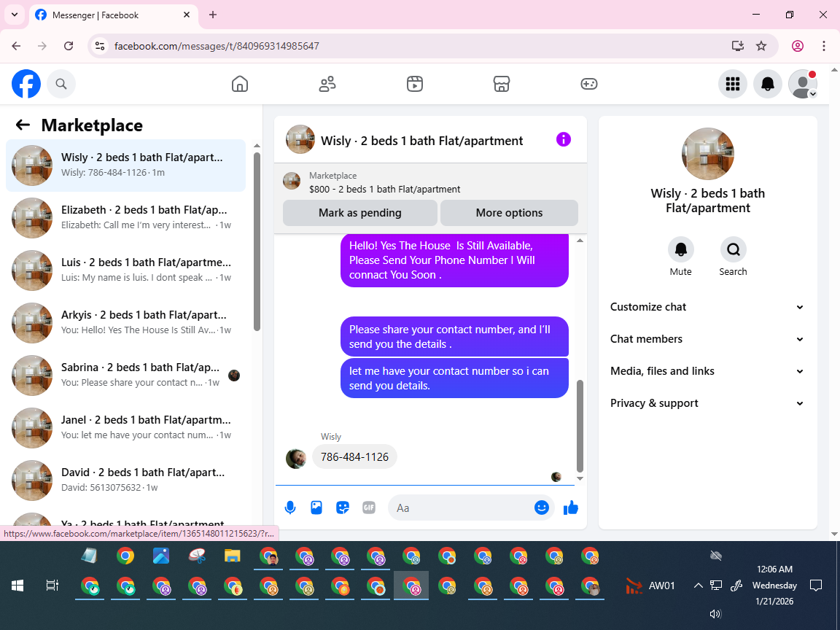Open File Explorer from taskbar
Viewport: 840px width, 630px height.
(x=232, y=556)
